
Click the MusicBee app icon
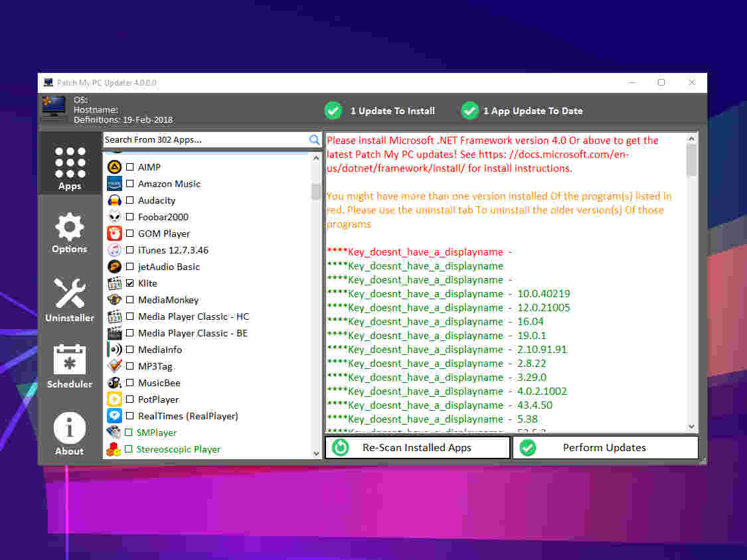tap(114, 382)
